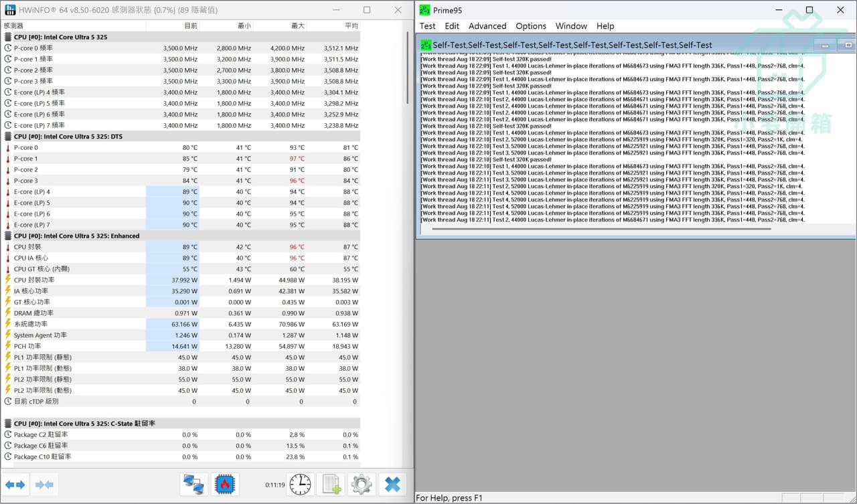857x504 pixels.
Task: Click the 0:11:19 elapsed time readout
Action: tap(275, 485)
